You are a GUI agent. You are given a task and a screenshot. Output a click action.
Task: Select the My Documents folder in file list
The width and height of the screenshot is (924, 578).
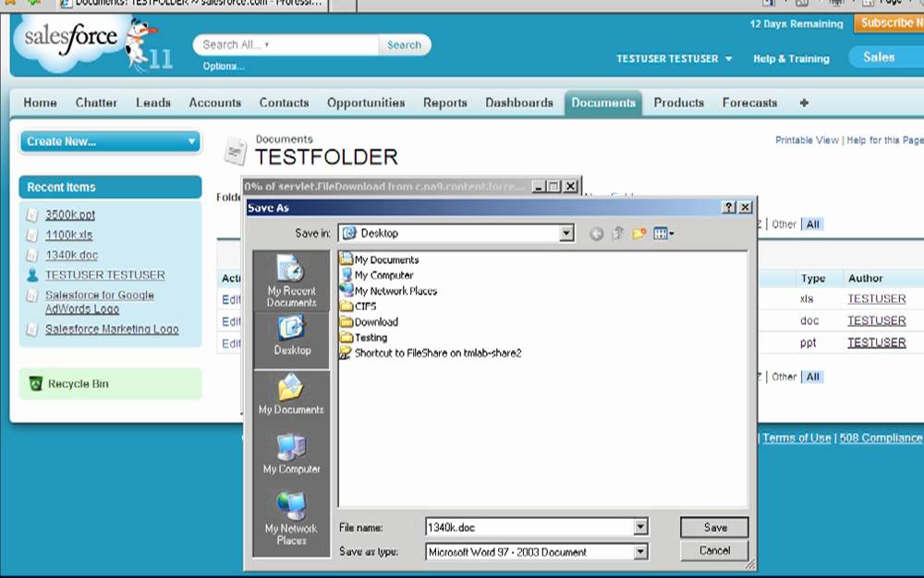click(380, 259)
